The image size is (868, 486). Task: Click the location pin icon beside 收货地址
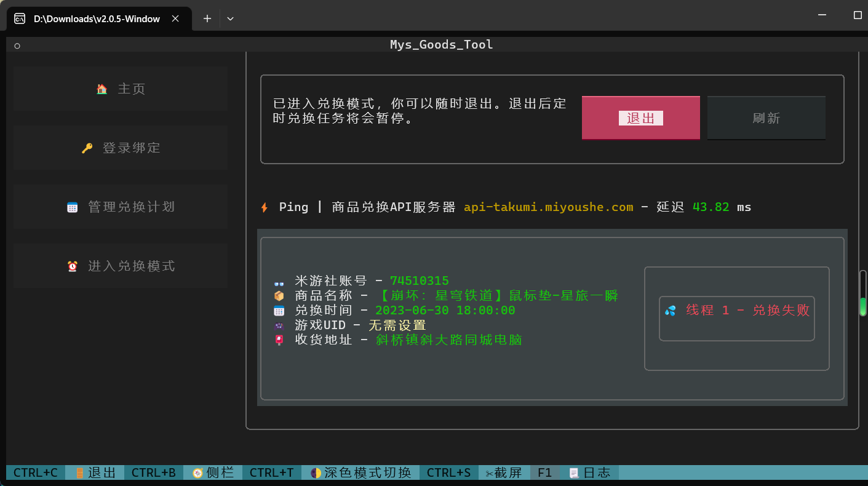[x=279, y=340]
